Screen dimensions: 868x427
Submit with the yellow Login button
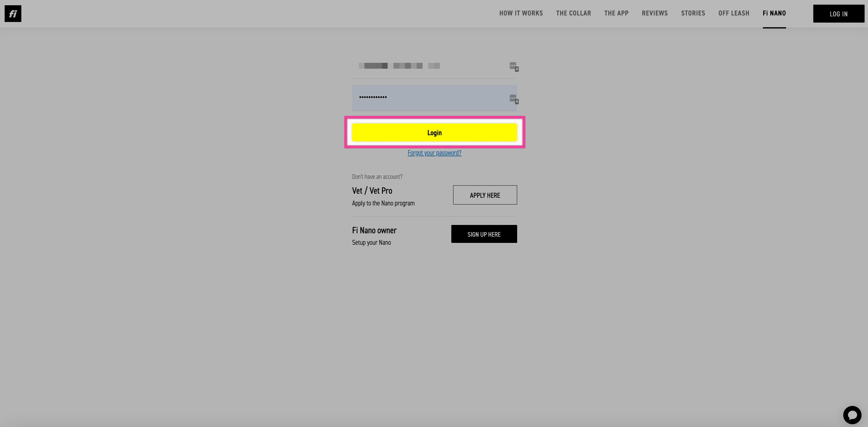click(434, 132)
